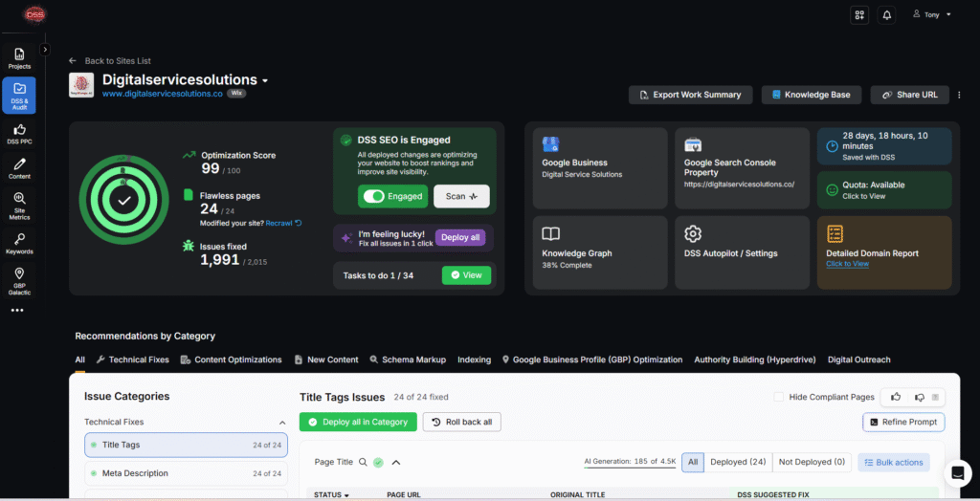
Task: Open the chat support bubble icon
Action: click(957, 473)
